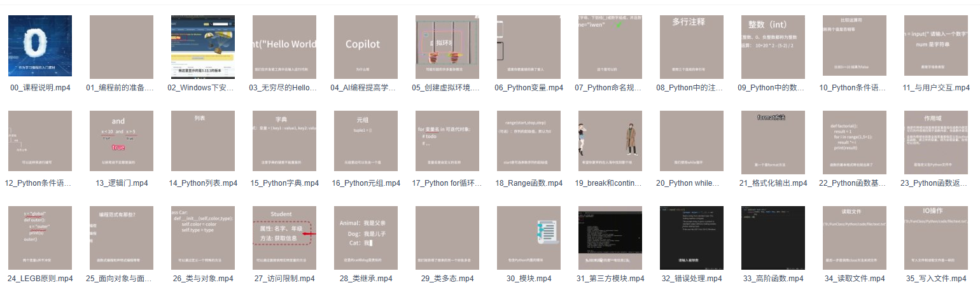This screenshot has width=980, height=299.
Task: Select the 02_Windows下安装 video thumbnail
Action: tap(203, 47)
